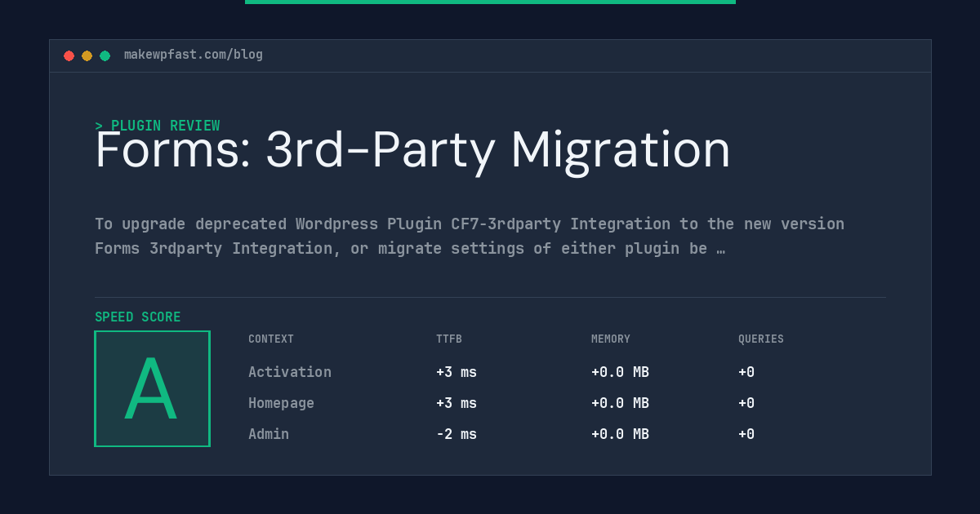This screenshot has height=514, width=980.
Task: Click the Homepage TTFB value +3 ms
Action: coord(457,403)
